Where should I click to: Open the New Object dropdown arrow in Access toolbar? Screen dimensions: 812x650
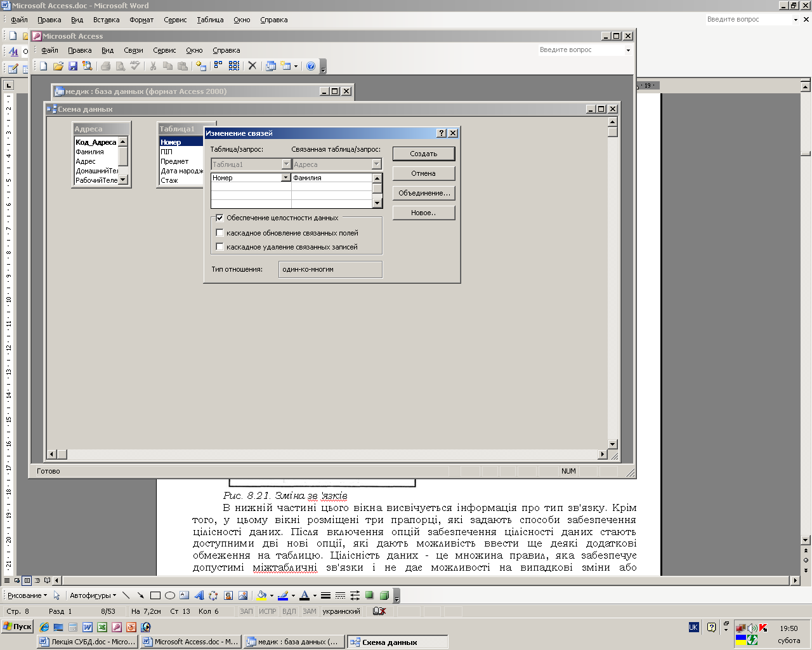tap(296, 66)
